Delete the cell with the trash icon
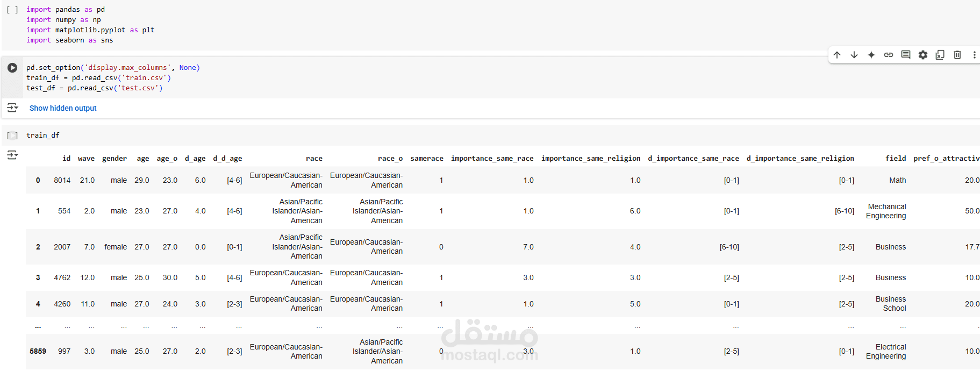This screenshot has height=371, width=980. (957, 55)
